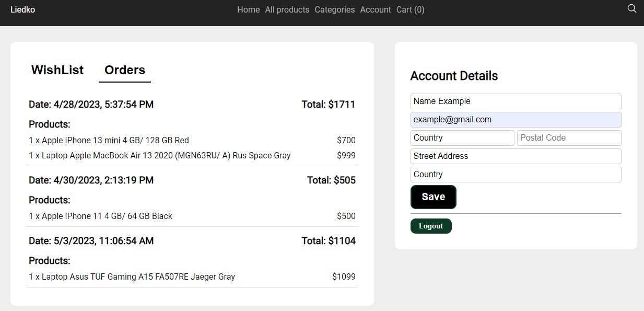Click the Logout button
644x311 pixels.
431,226
